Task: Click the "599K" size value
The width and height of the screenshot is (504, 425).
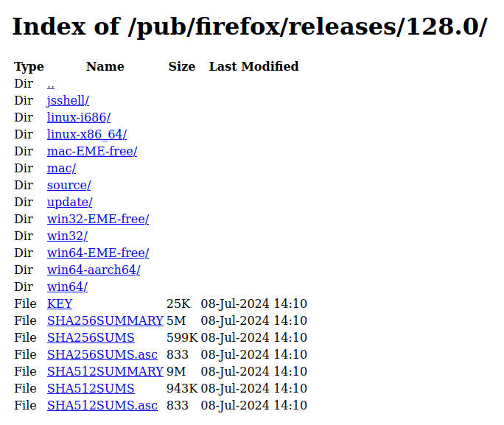Action: (182, 337)
